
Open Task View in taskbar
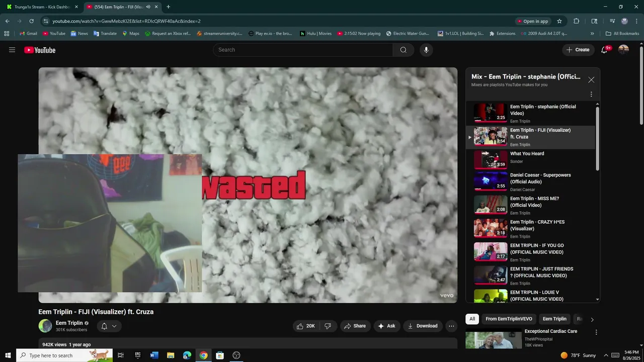pyautogui.click(x=121, y=355)
